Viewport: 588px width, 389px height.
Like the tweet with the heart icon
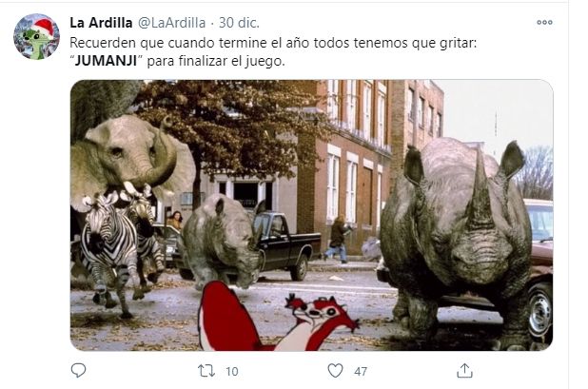(x=335, y=370)
